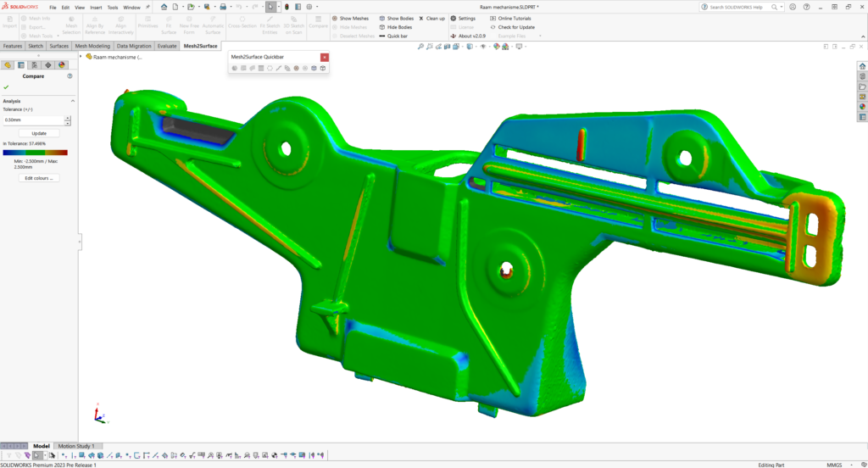Toggle Show Meshes visibility
Image resolution: width=868 pixels, height=468 pixels.
click(x=353, y=18)
